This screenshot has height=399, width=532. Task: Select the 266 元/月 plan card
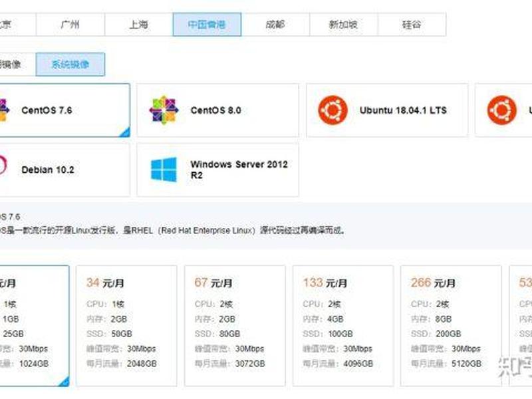(x=451, y=326)
